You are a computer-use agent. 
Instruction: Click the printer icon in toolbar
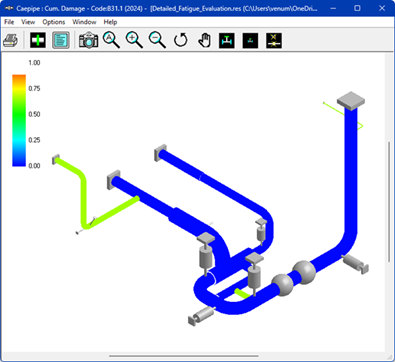point(11,40)
